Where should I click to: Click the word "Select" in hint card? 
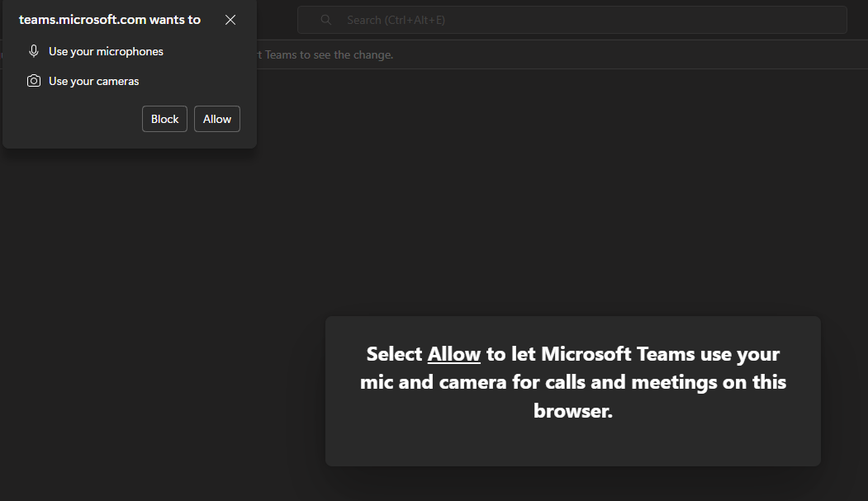394,354
